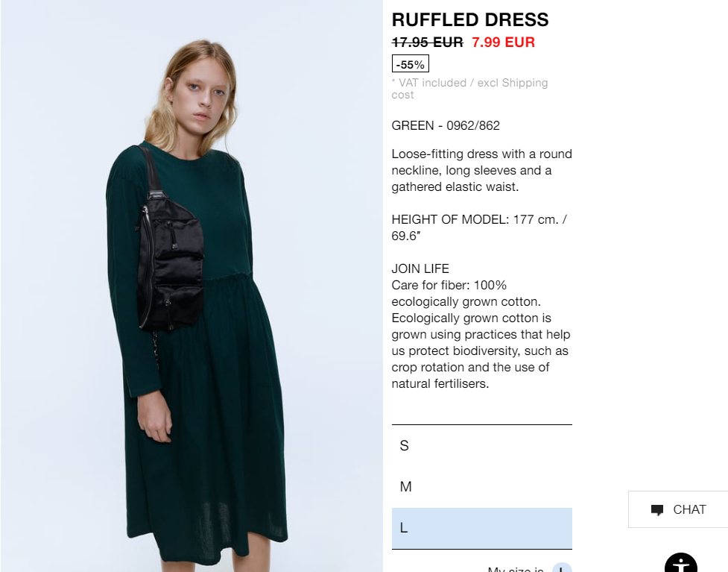Click the crossed-out 17.95 EUR price
This screenshot has height=572, width=728.
point(427,43)
